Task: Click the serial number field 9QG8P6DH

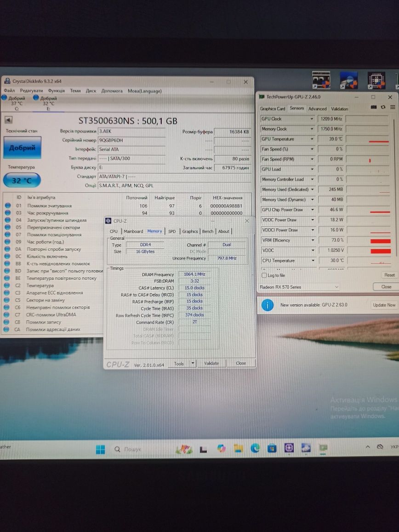Action: [x=131, y=140]
